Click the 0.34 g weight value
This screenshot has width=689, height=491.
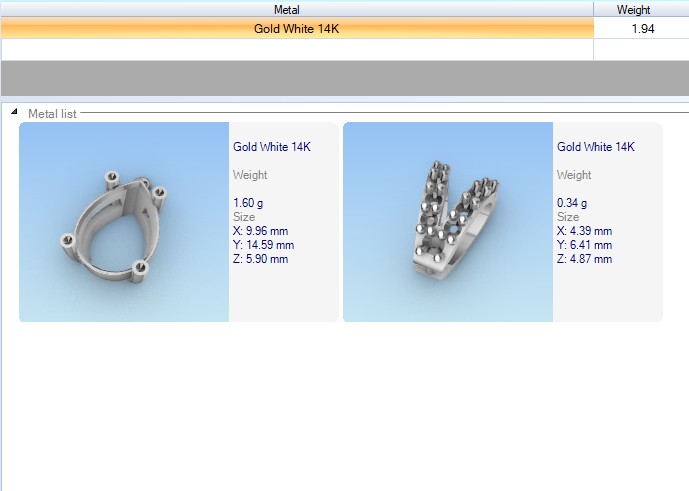573,203
